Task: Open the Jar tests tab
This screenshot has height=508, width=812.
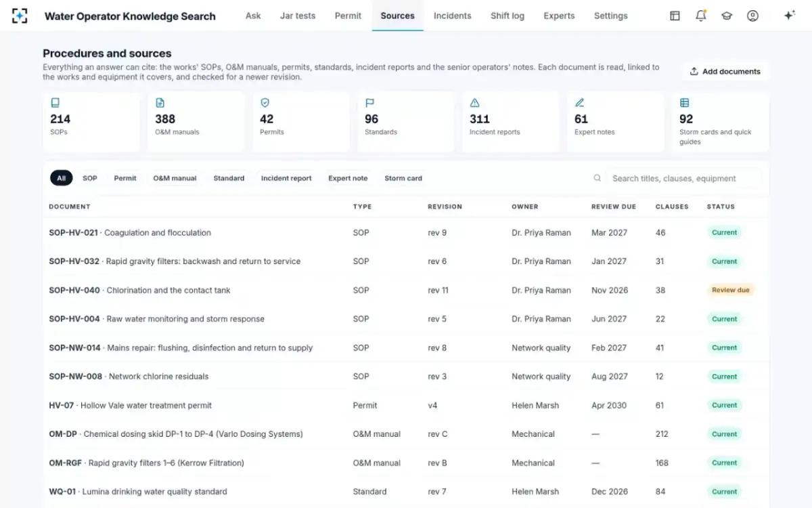Action: [298, 16]
